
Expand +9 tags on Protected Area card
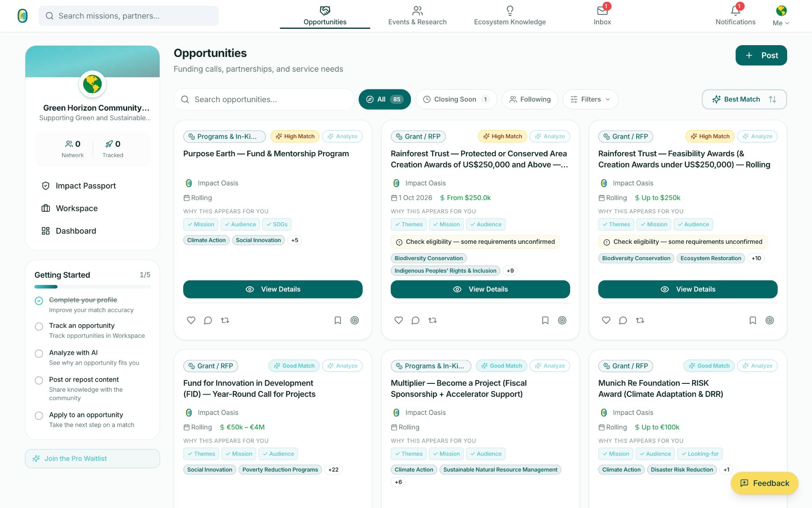(x=510, y=271)
